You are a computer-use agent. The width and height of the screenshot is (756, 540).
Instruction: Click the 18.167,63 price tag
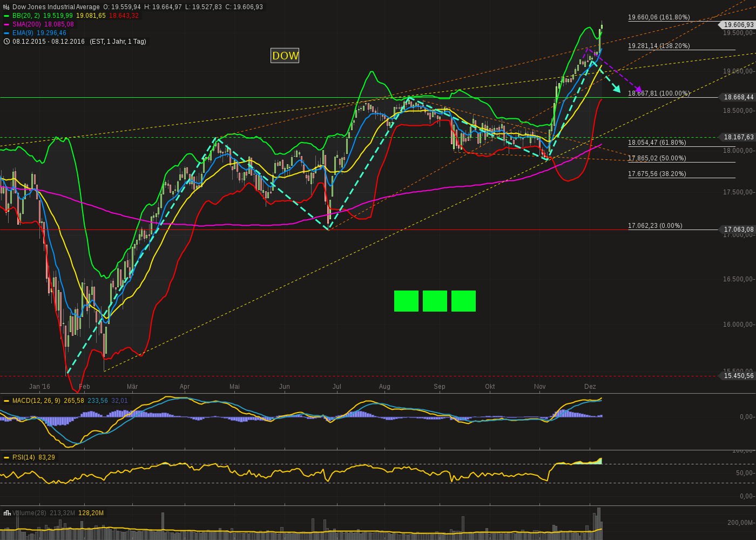(738, 137)
